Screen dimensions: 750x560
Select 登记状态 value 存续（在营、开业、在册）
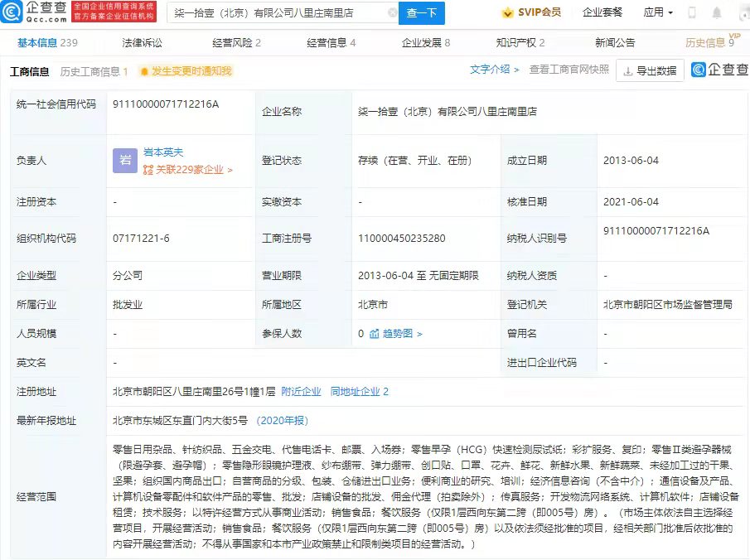414,161
